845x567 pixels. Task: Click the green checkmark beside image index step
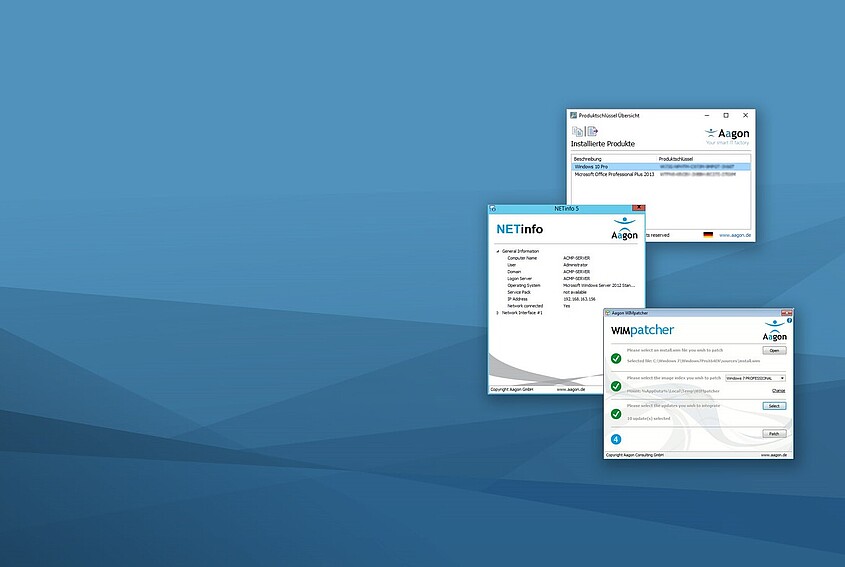tap(616, 386)
